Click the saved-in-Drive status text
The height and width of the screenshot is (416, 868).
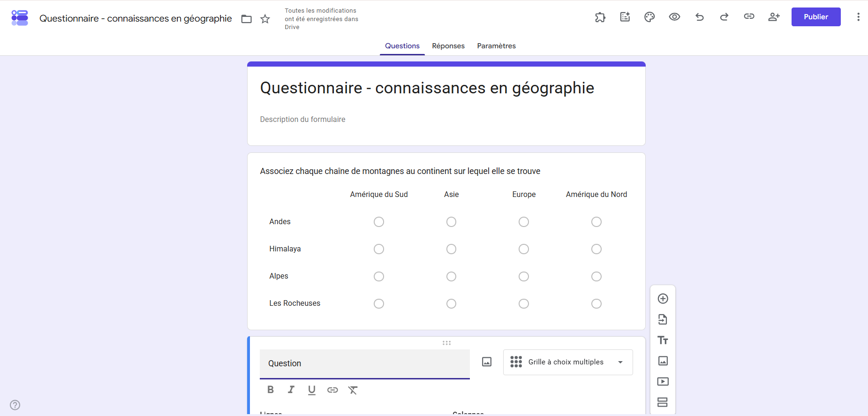pos(321,19)
